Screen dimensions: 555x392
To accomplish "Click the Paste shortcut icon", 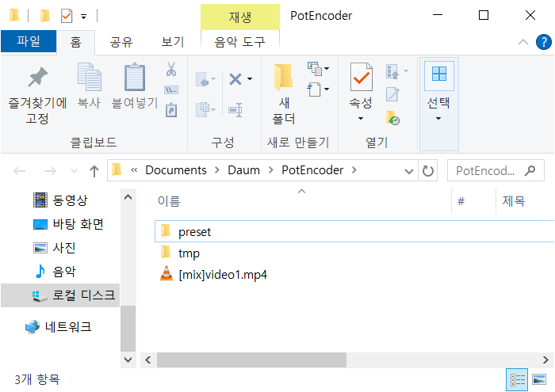I will [x=171, y=110].
